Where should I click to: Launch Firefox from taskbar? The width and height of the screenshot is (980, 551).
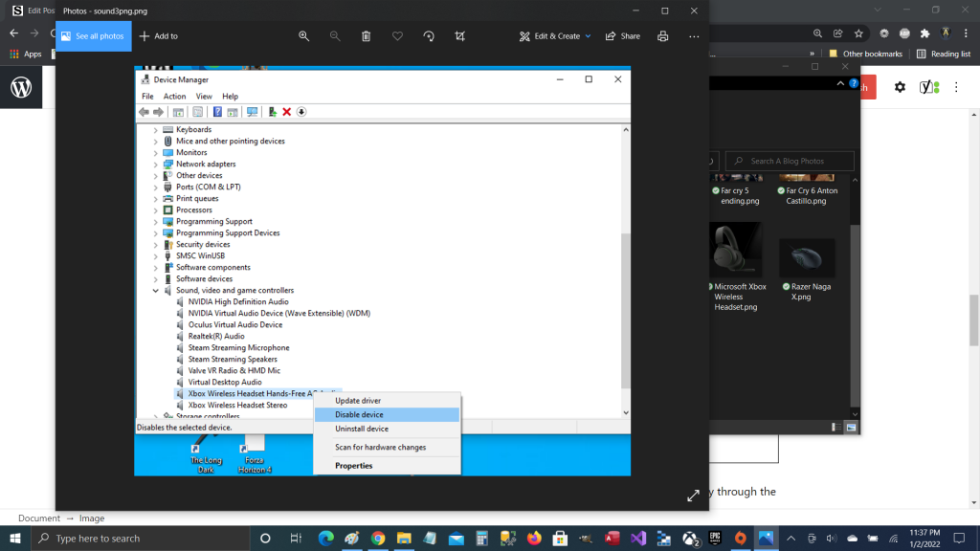pyautogui.click(x=534, y=538)
